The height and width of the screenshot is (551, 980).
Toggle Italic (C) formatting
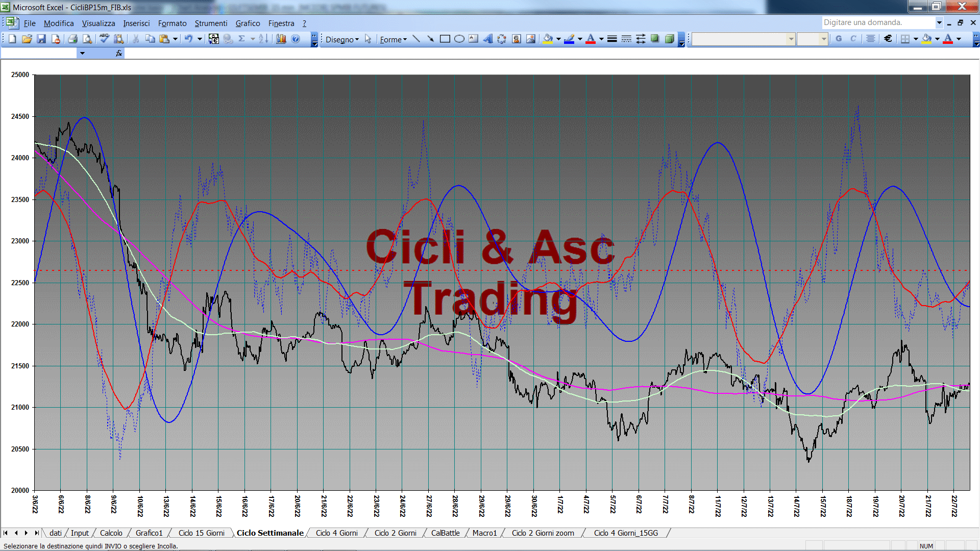pos(853,39)
